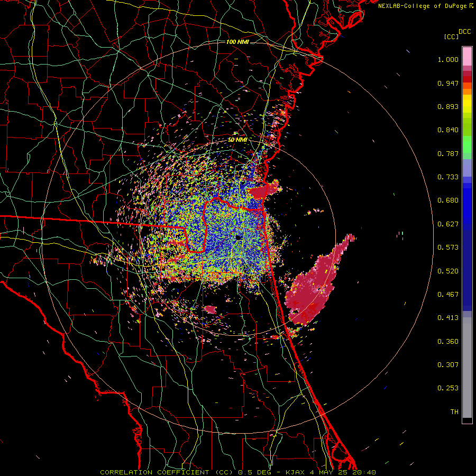Click the 0.733 value on the color scale
Screen dimensions: 476x476
pyautogui.click(x=448, y=177)
